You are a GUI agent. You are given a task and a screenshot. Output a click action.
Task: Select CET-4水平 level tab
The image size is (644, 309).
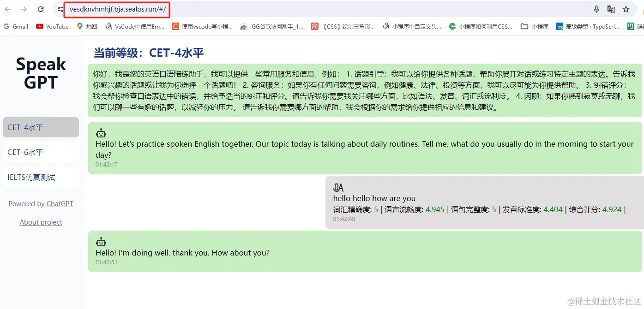click(x=41, y=127)
